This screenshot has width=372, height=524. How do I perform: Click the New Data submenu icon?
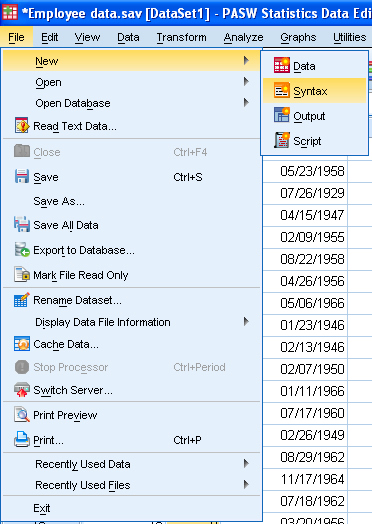pyautogui.click(x=281, y=66)
